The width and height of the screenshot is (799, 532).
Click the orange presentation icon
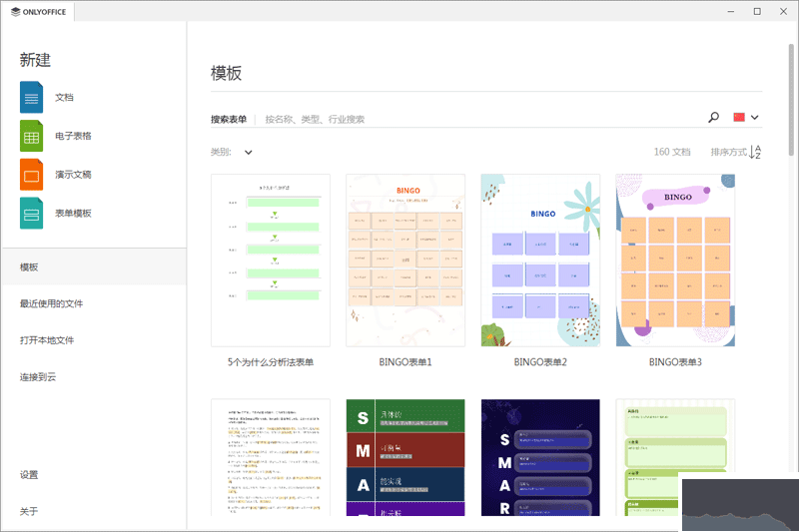pos(32,174)
